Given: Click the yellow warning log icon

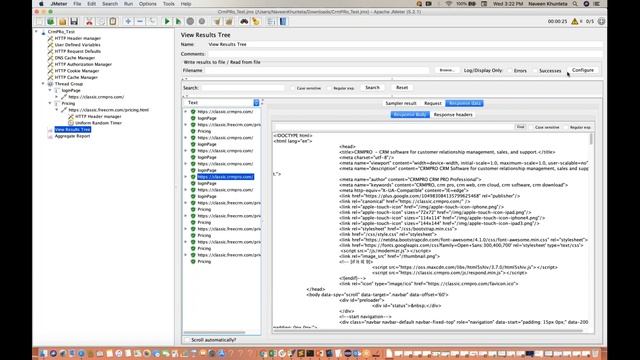Looking at the screenshot, I should click(x=575, y=21).
